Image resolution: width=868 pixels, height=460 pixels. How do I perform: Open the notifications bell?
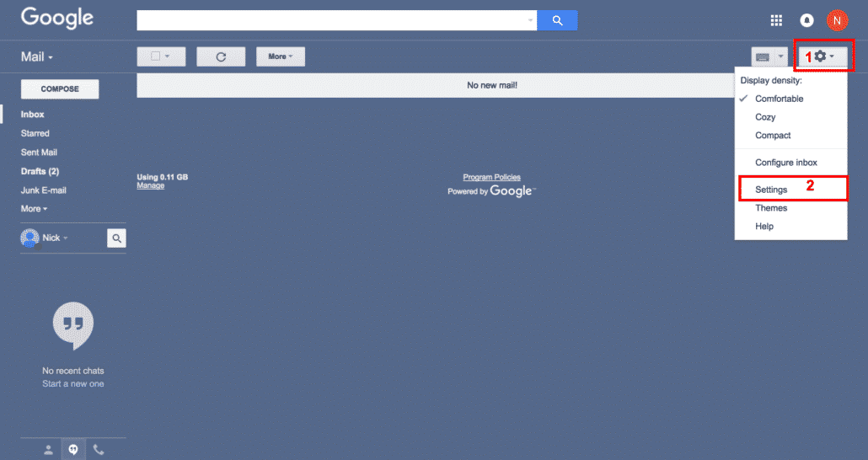coord(806,20)
